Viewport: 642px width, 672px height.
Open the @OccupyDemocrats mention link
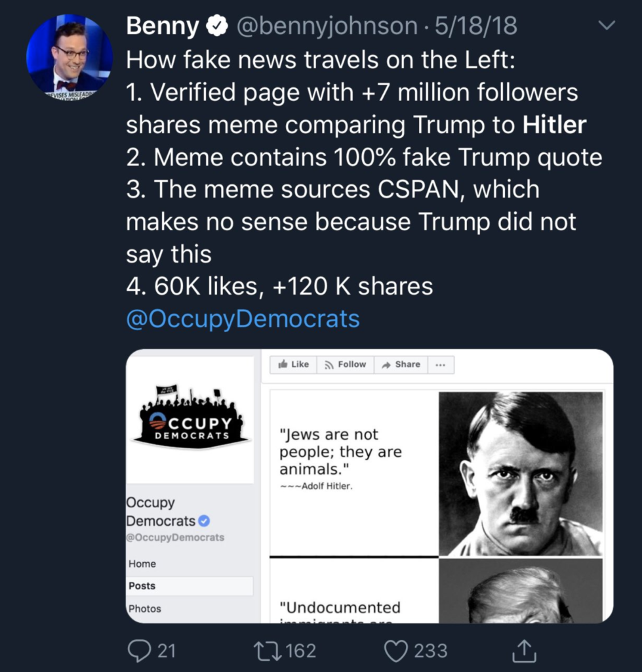point(241,320)
